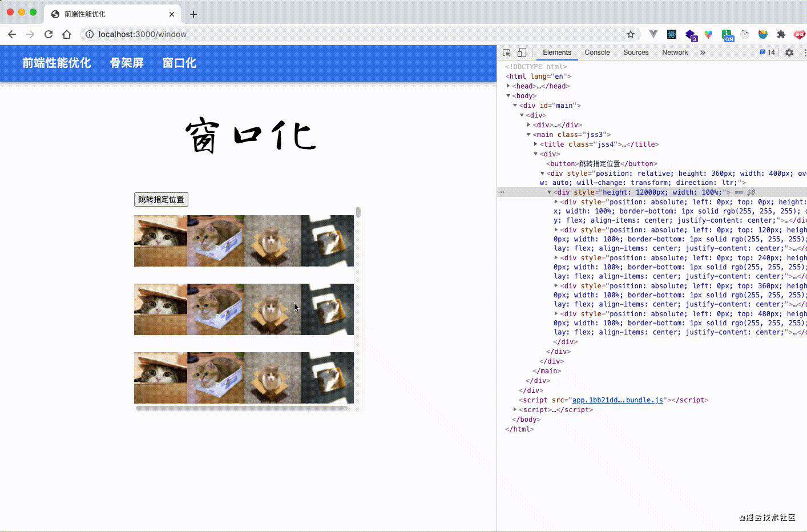The width and height of the screenshot is (807, 532).
Task: Open DevTools settings gear
Action: (x=789, y=53)
